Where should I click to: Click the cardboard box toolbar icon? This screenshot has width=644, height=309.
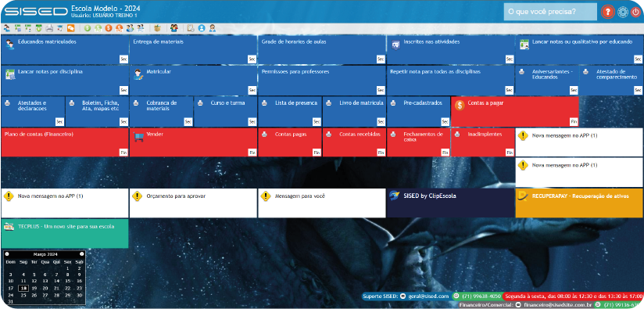157,28
